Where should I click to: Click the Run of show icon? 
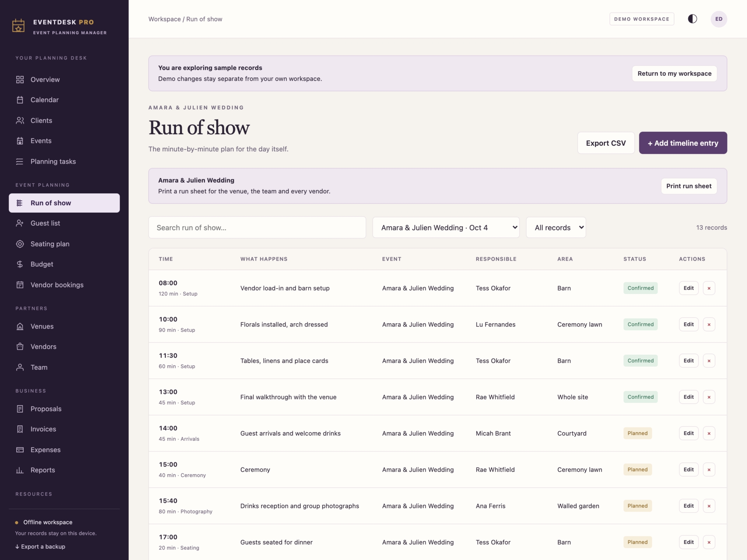20,203
